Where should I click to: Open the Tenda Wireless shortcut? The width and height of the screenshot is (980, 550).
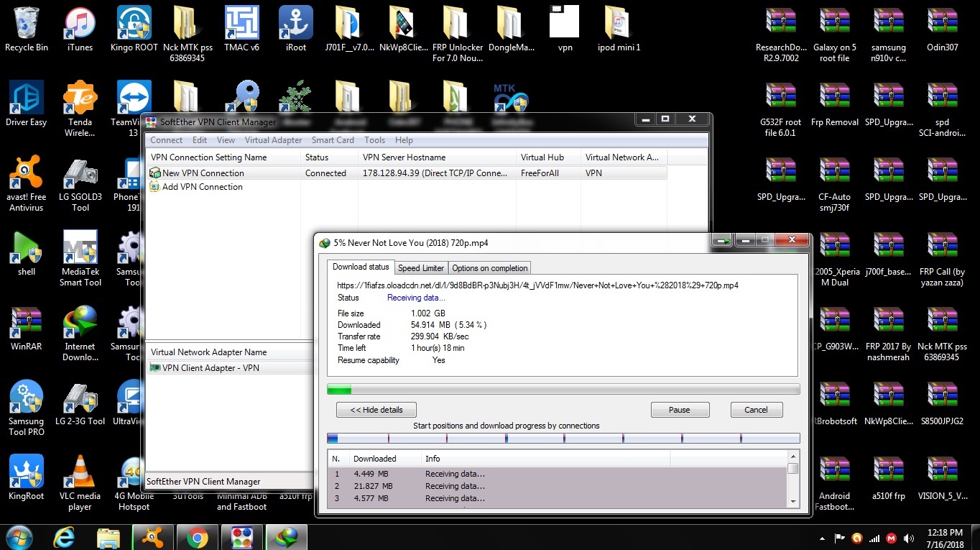(x=80, y=109)
